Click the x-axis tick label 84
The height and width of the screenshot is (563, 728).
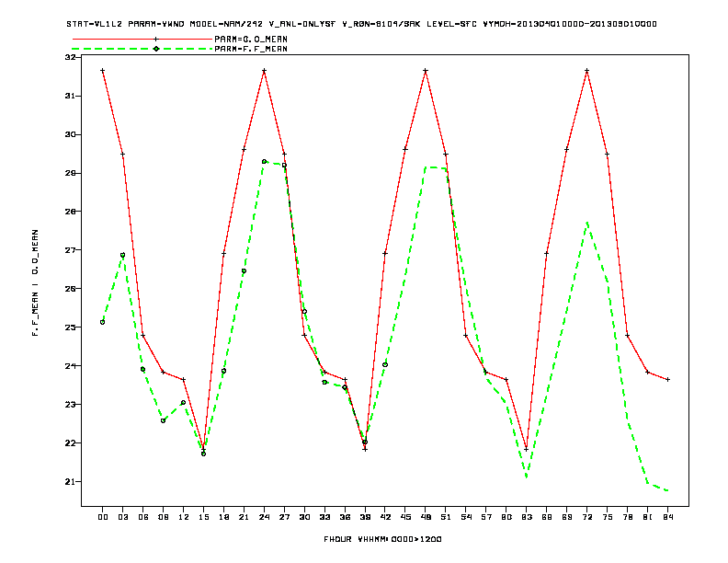pos(668,517)
